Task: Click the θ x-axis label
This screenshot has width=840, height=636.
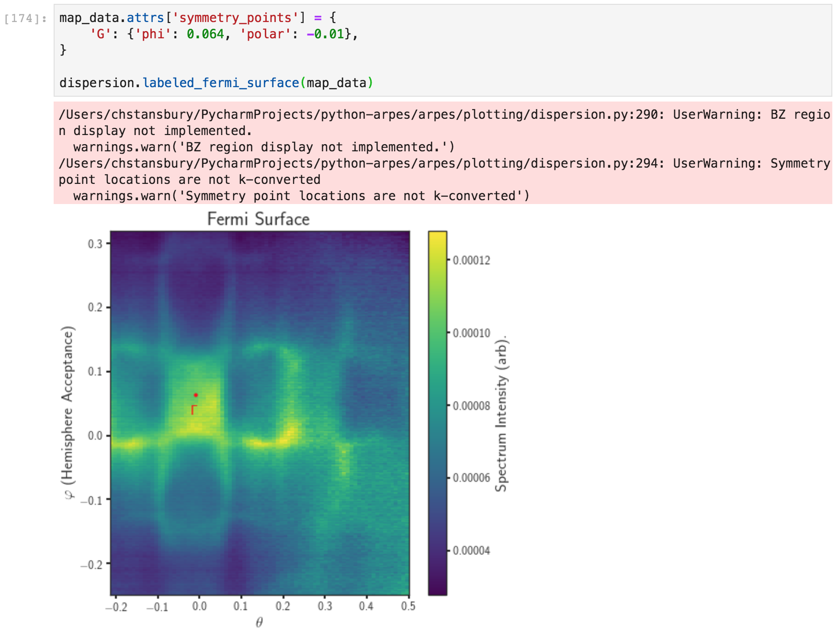Action: click(x=259, y=622)
